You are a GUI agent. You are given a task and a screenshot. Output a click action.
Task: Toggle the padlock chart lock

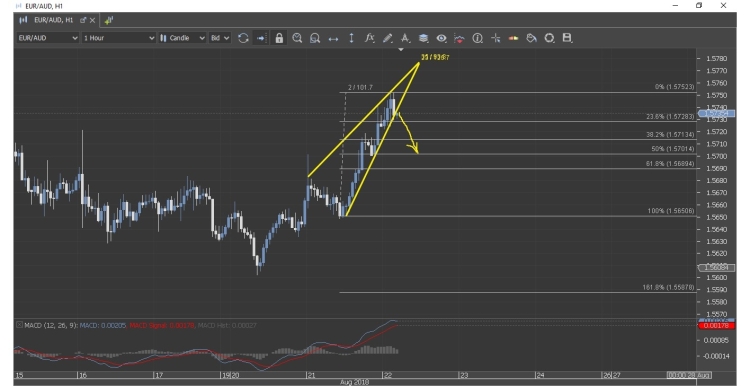click(279, 38)
